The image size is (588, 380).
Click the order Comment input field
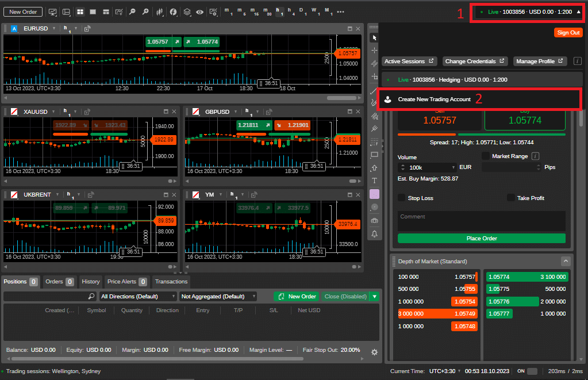point(482,221)
